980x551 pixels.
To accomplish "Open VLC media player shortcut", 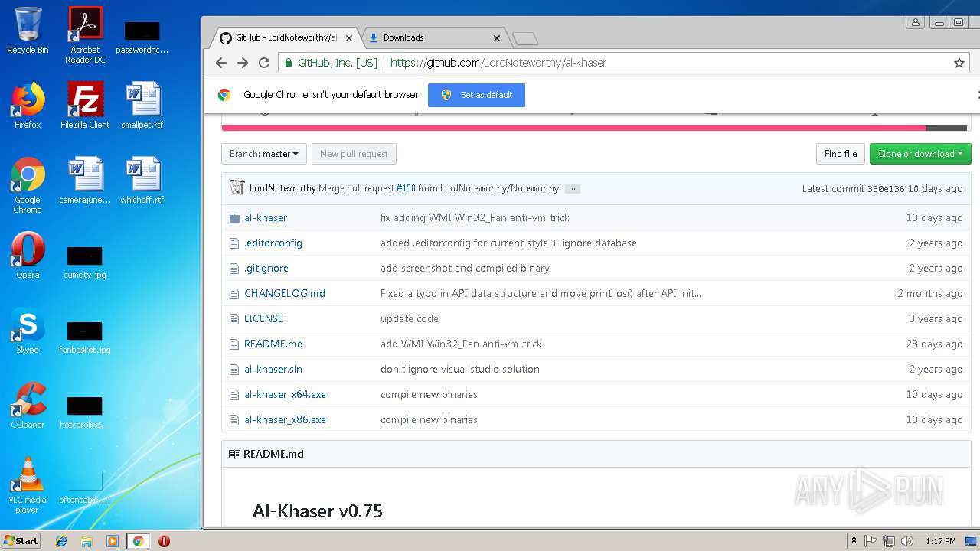I will (x=28, y=485).
